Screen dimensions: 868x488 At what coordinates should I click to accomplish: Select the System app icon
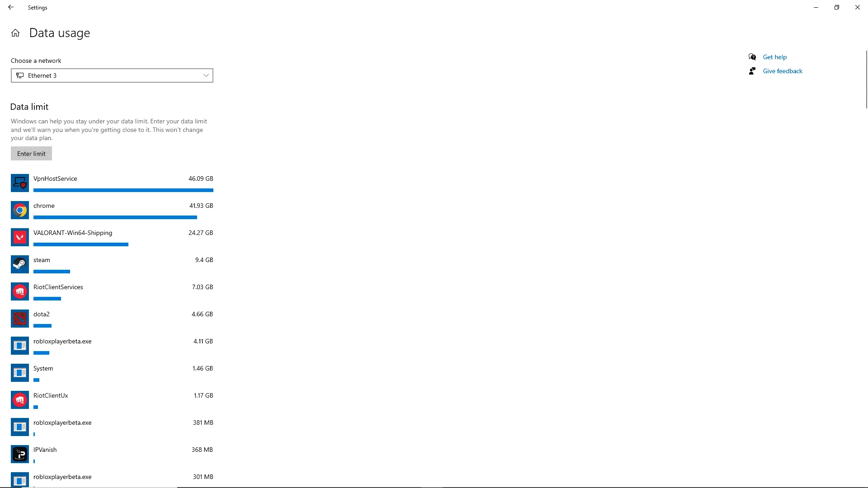tap(20, 373)
